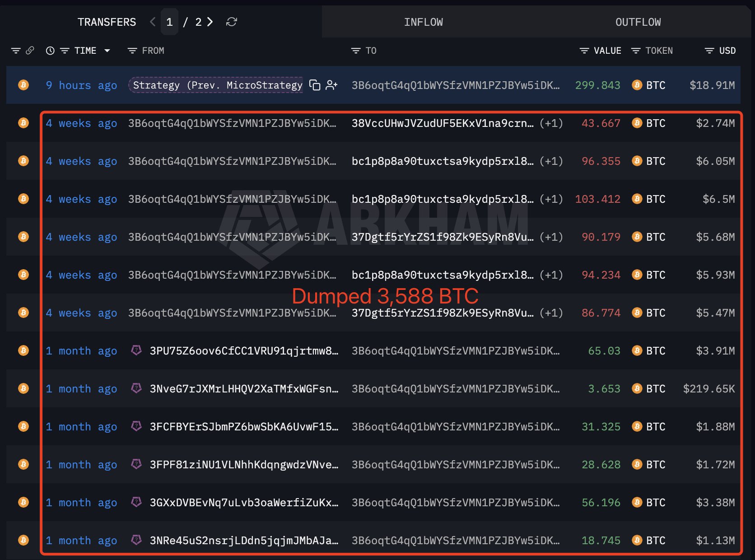Go to the previous transfers page
The width and height of the screenshot is (755, 560).
click(153, 22)
